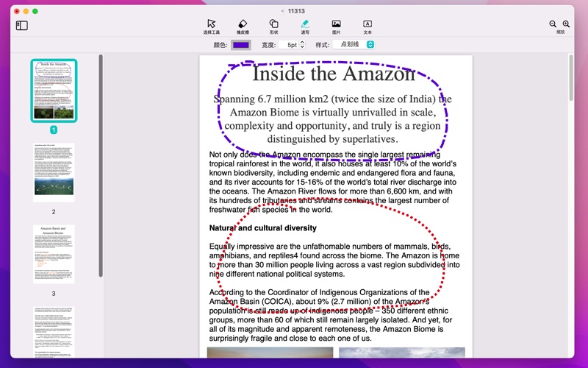The height and width of the screenshot is (368, 588).
Task: Click the document's vertical scrollbar
Action: click(571, 77)
